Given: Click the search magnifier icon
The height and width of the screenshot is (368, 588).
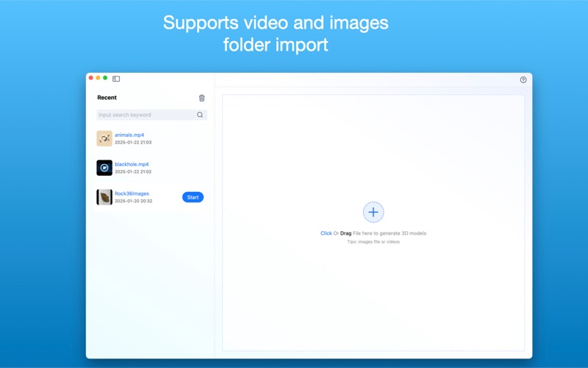Looking at the screenshot, I should pyautogui.click(x=200, y=115).
